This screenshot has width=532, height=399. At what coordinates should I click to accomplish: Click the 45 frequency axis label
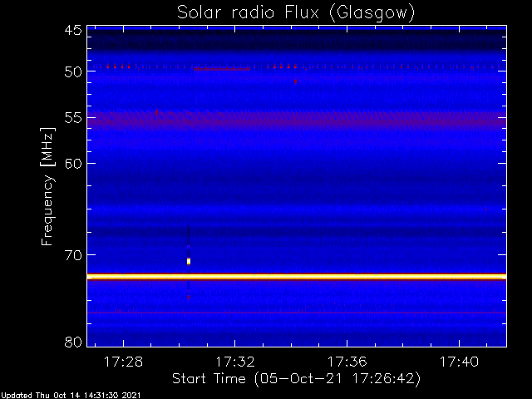click(x=73, y=31)
